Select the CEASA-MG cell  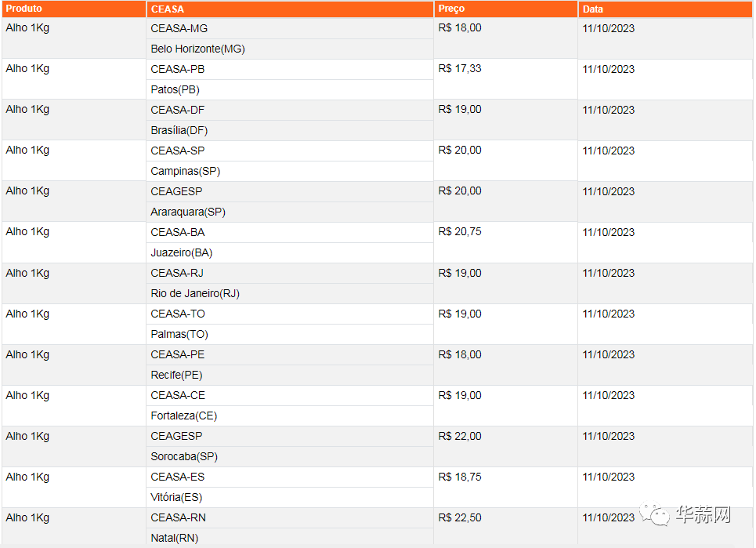179,28
